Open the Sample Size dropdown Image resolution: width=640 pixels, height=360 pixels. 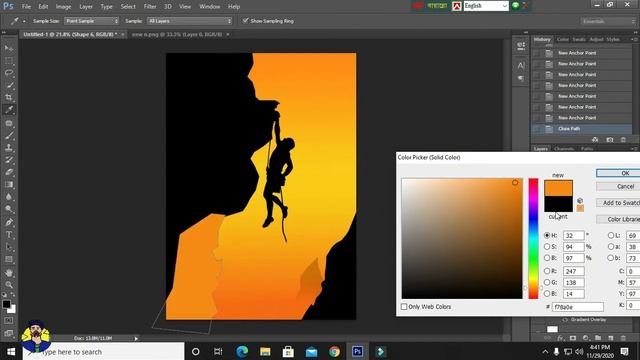pos(91,21)
